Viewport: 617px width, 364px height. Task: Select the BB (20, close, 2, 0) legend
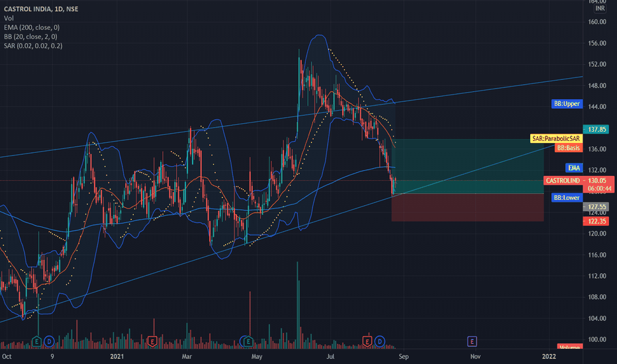pyautogui.click(x=30, y=36)
